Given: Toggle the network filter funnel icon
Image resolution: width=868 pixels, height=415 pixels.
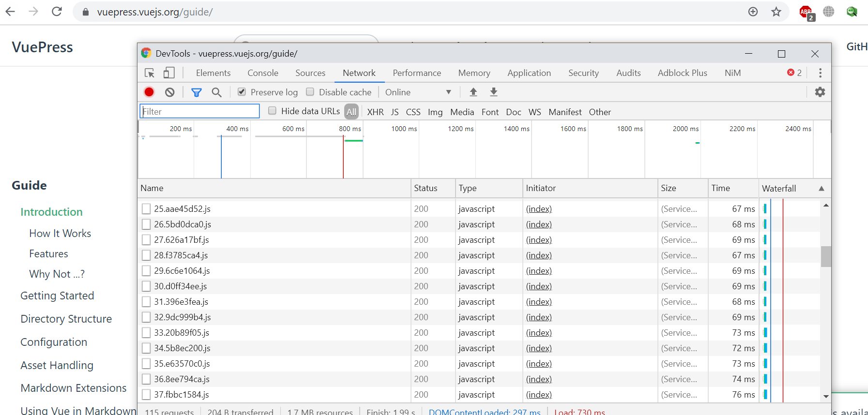Looking at the screenshot, I should pyautogui.click(x=196, y=92).
